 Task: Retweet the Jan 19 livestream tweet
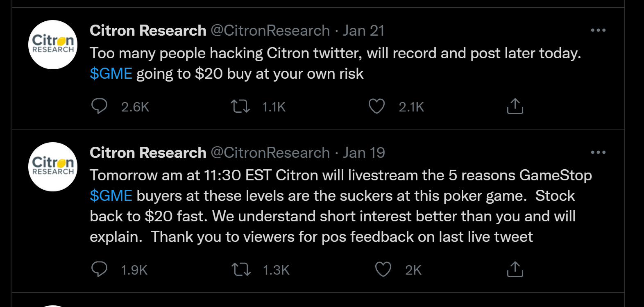241,270
